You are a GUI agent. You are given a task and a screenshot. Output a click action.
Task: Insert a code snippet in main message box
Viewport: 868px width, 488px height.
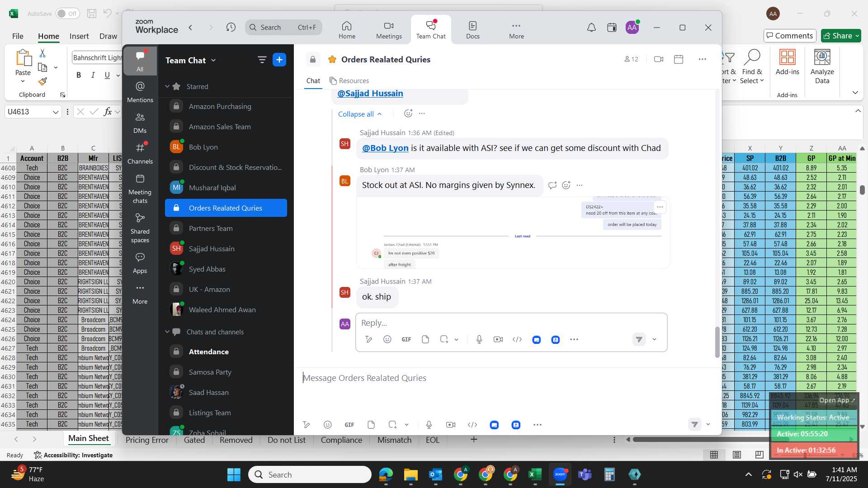[472, 425]
